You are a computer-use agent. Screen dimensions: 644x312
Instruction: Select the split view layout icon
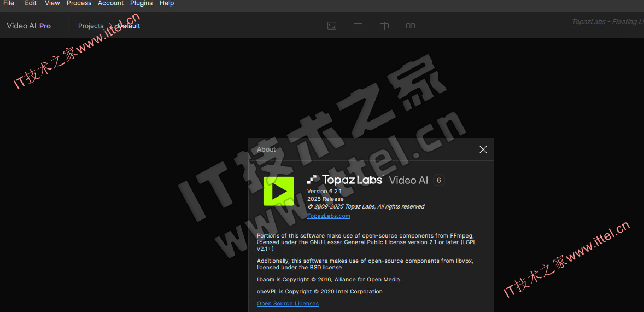(x=384, y=26)
